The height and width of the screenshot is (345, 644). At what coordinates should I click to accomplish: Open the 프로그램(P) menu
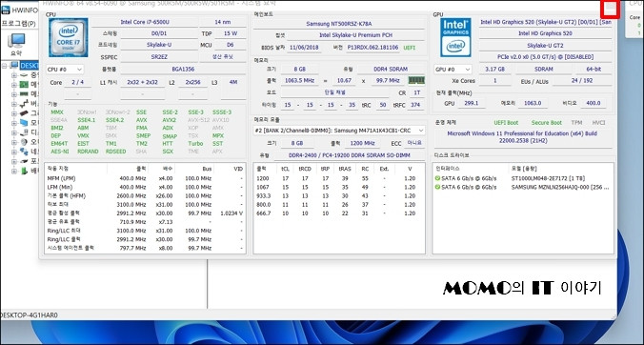click(x=19, y=24)
